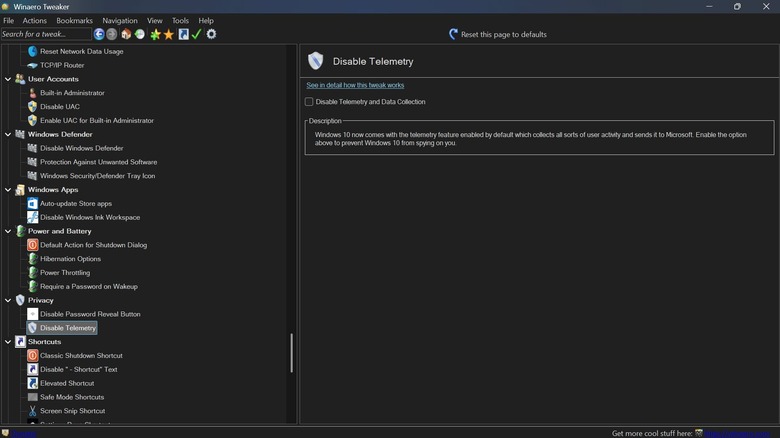Click the grey forward arrow toolbar icon
The height and width of the screenshot is (438, 780).
pyautogui.click(x=112, y=34)
